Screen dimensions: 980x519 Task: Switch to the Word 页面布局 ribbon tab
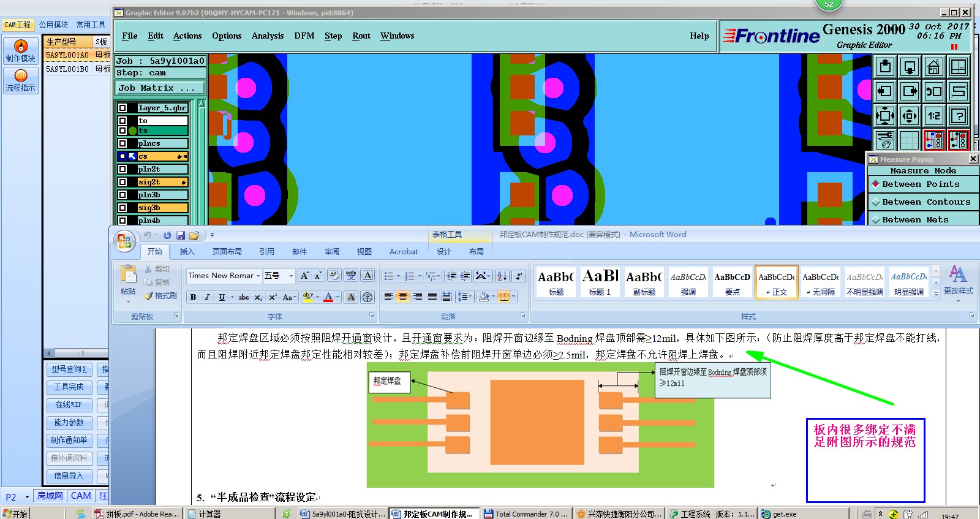[x=227, y=252]
